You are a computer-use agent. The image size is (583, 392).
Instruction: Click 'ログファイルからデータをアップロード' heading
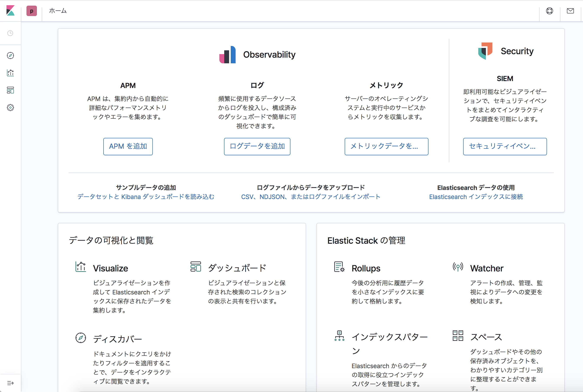(x=311, y=188)
